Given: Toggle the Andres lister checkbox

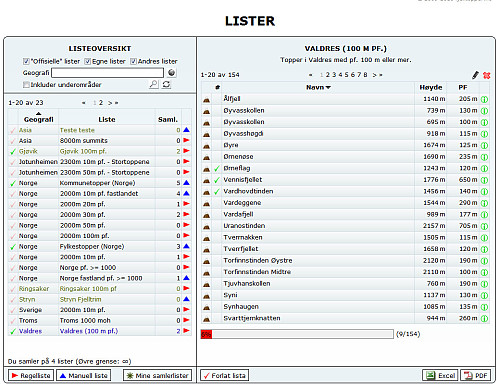Looking at the screenshot, I should (133, 61).
